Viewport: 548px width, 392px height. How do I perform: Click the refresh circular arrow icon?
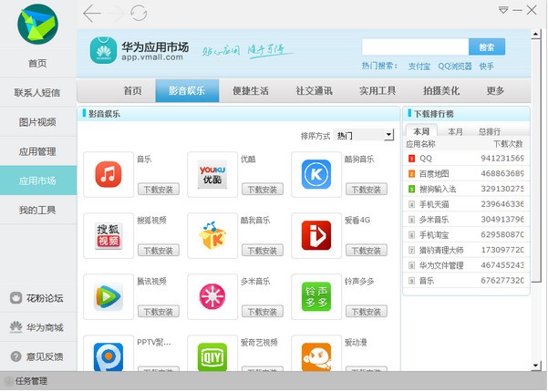point(139,14)
